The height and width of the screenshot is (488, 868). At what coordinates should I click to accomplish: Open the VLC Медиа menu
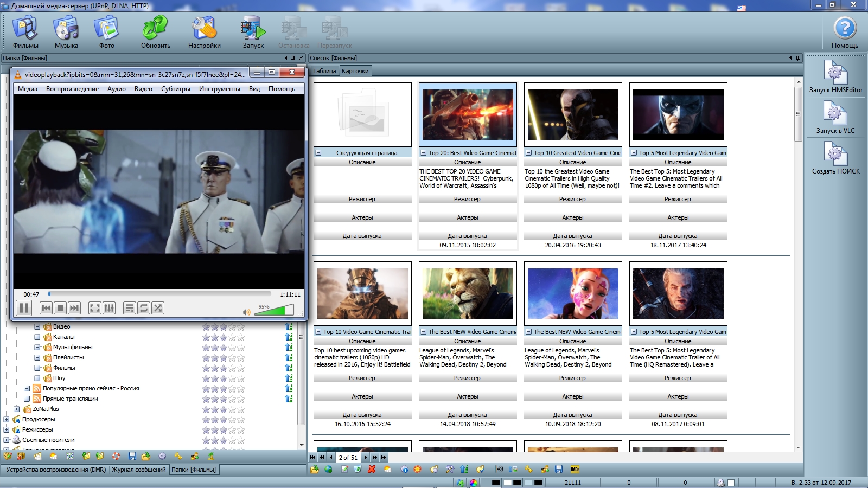[x=28, y=89]
